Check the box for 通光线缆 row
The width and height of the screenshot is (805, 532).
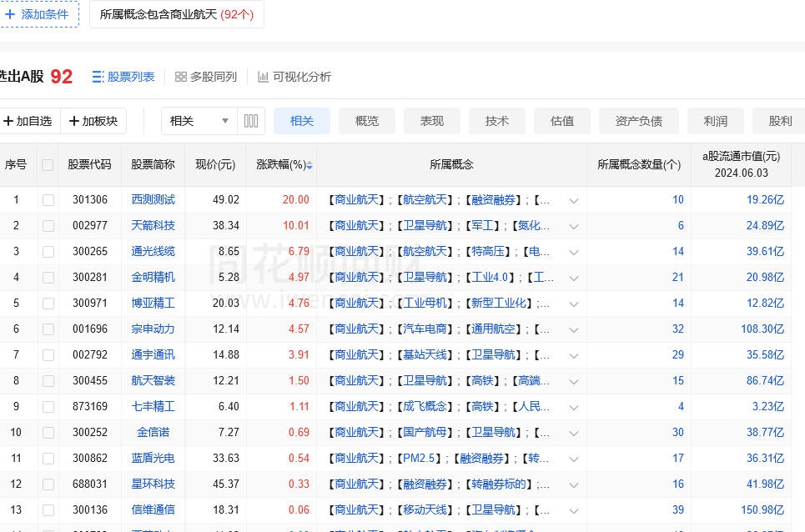pyautogui.click(x=48, y=251)
